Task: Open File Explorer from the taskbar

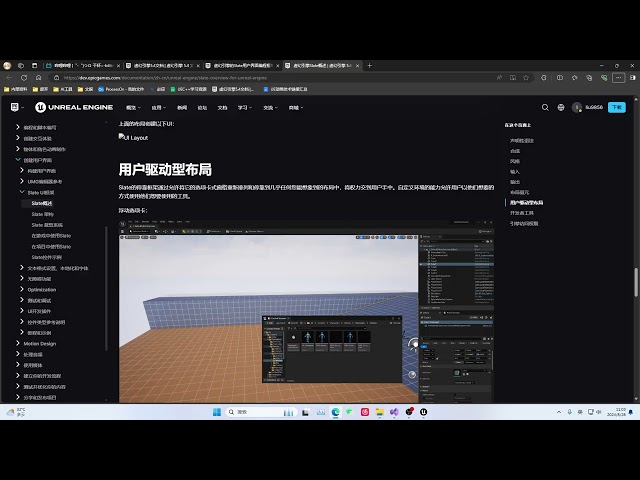Action: [380, 412]
